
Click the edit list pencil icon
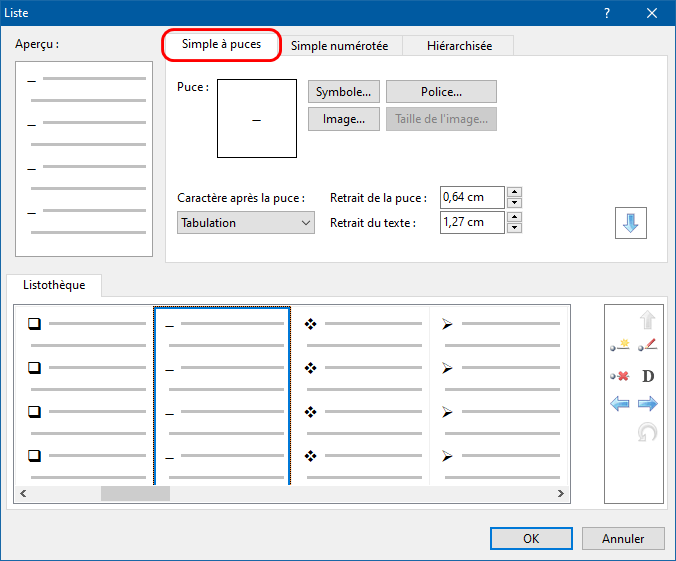(x=647, y=346)
